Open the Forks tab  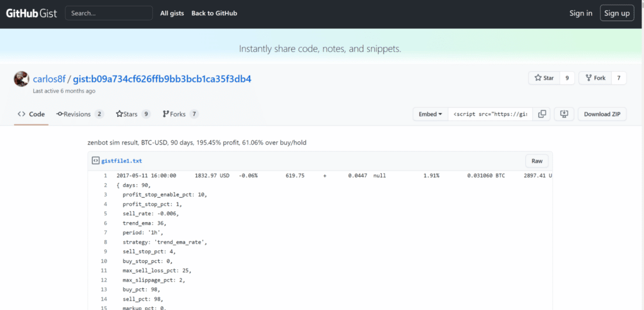coord(180,114)
